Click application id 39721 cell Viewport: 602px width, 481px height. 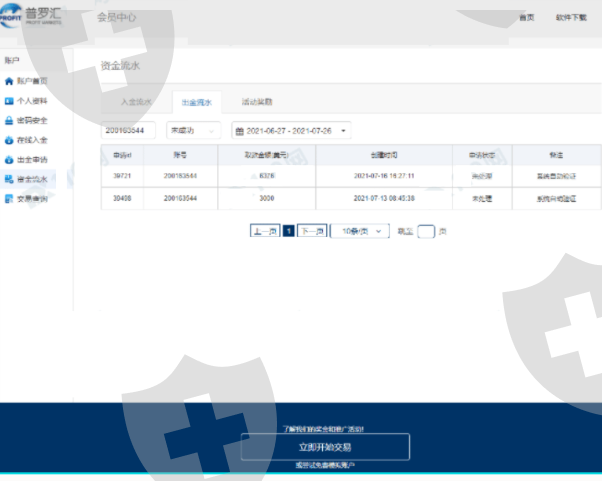pos(122,176)
